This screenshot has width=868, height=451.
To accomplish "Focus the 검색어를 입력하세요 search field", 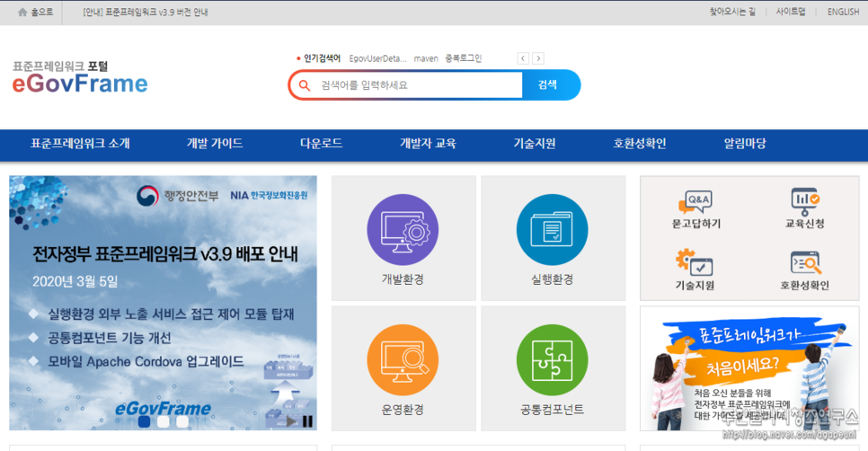I will click(419, 85).
